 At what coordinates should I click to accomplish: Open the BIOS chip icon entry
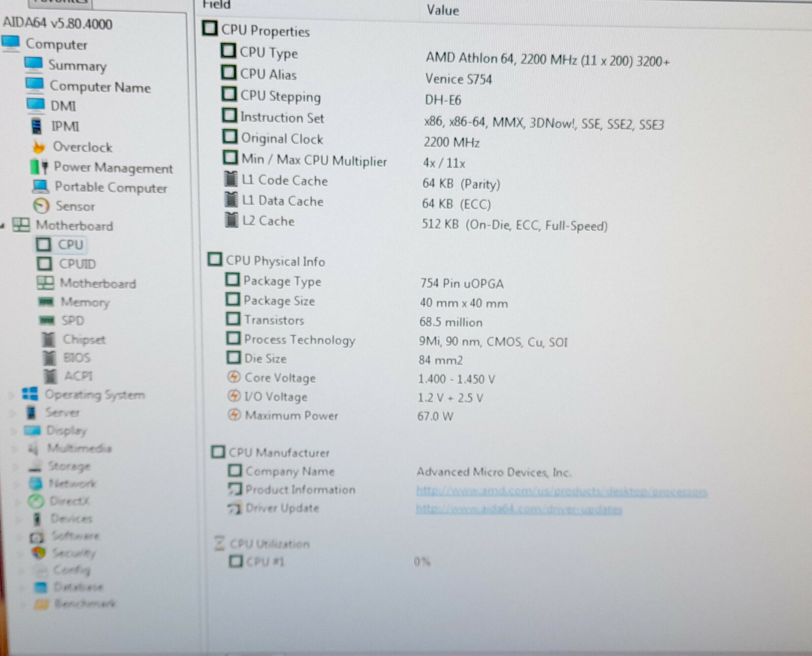click(49, 358)
